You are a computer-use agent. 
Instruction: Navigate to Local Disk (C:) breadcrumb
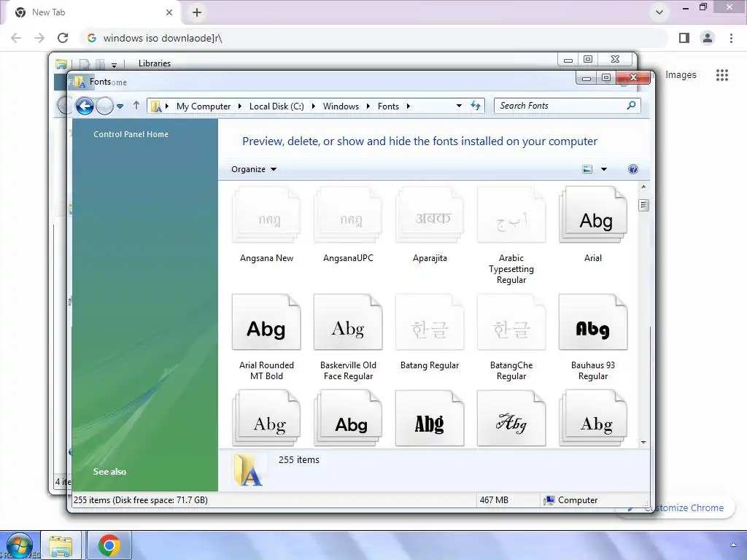[x=276, y=106]
